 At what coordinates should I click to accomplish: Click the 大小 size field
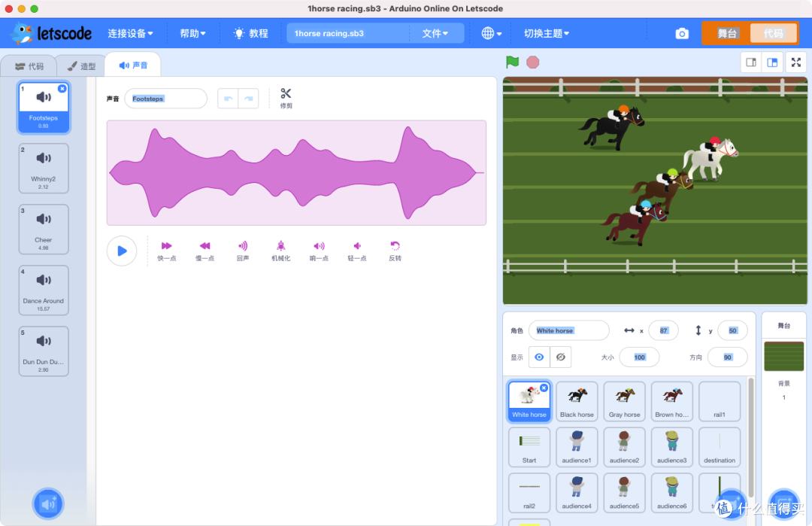click(x=640, y=357)
